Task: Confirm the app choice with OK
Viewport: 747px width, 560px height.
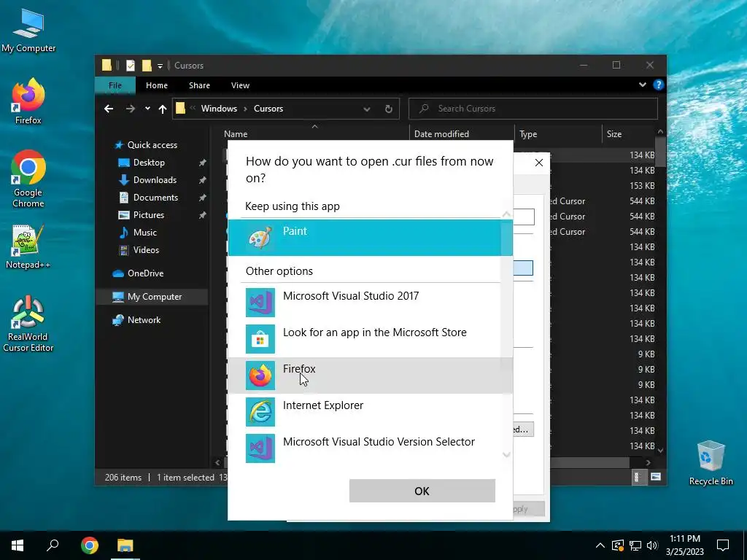Action: tap(422, 491)
